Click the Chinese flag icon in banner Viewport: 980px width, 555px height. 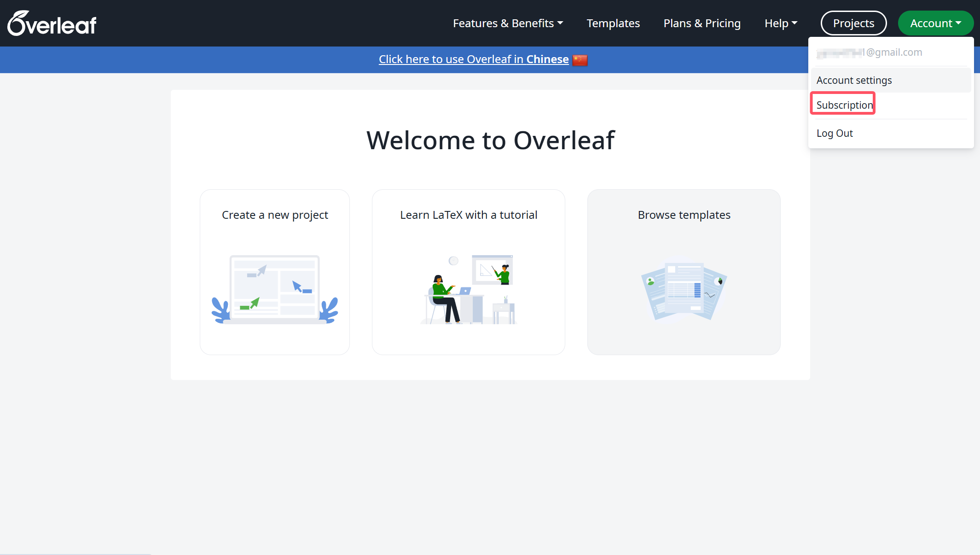tap(580, 60)
